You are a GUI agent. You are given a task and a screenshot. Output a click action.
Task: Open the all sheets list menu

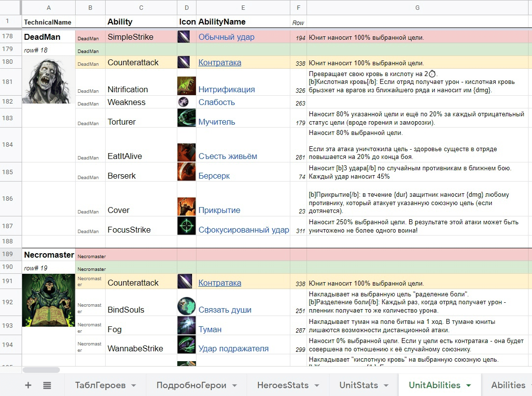click(47, 385)
